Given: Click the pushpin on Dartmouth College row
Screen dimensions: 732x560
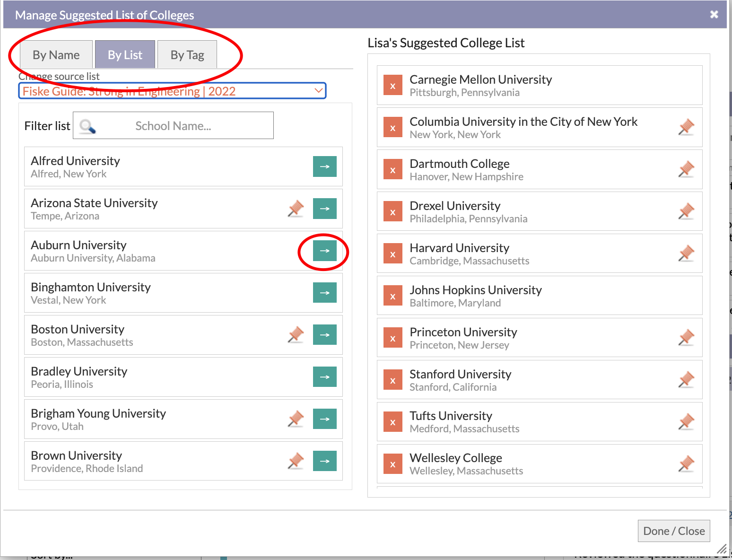Looking at the screenshot, I should pos(686,169).
